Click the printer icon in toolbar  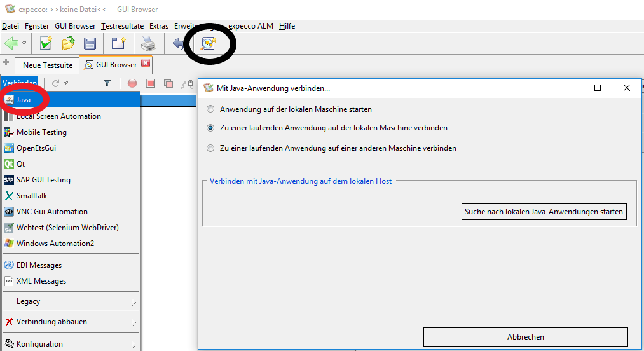147,43
